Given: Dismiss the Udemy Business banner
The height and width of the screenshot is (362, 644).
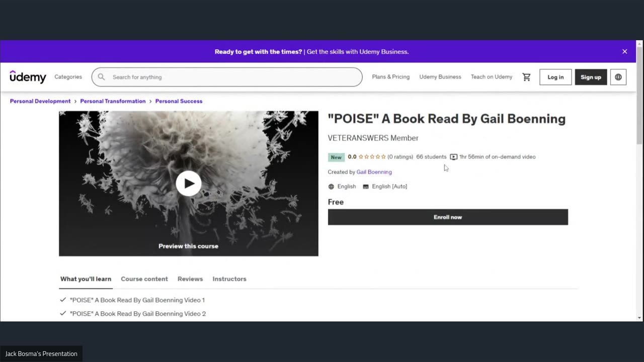Looking at the screenshot, I should [625, 51].
